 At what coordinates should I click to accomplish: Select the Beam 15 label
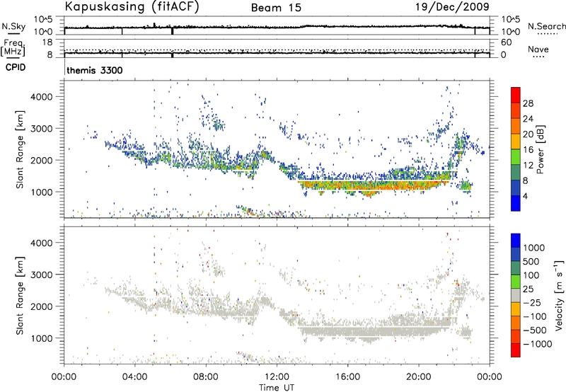pyautogui.click(x=276, y=8)
